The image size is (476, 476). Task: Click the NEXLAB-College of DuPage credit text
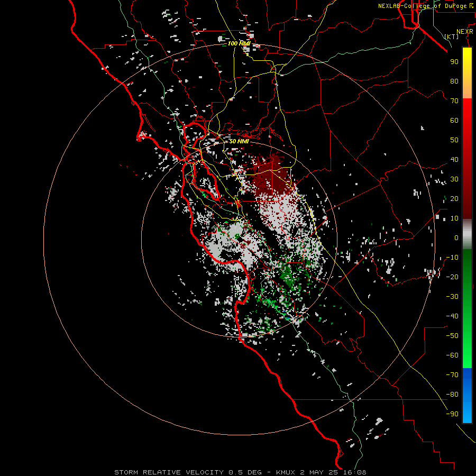pos(422,6)
